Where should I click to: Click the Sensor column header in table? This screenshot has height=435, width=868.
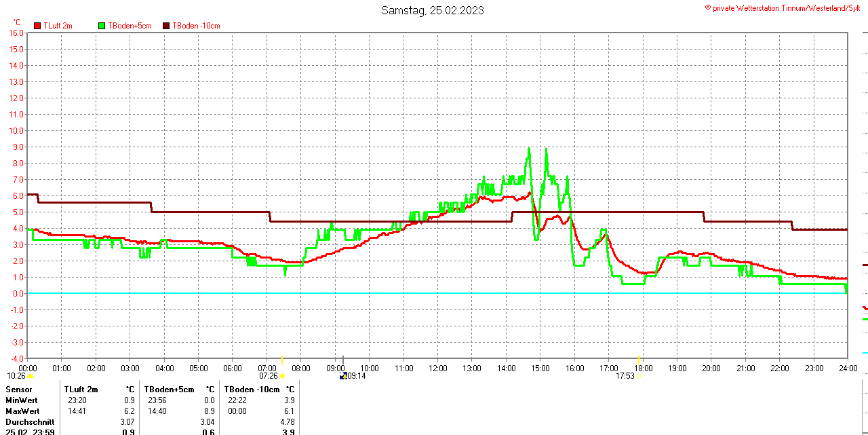(x=19, y=390)
